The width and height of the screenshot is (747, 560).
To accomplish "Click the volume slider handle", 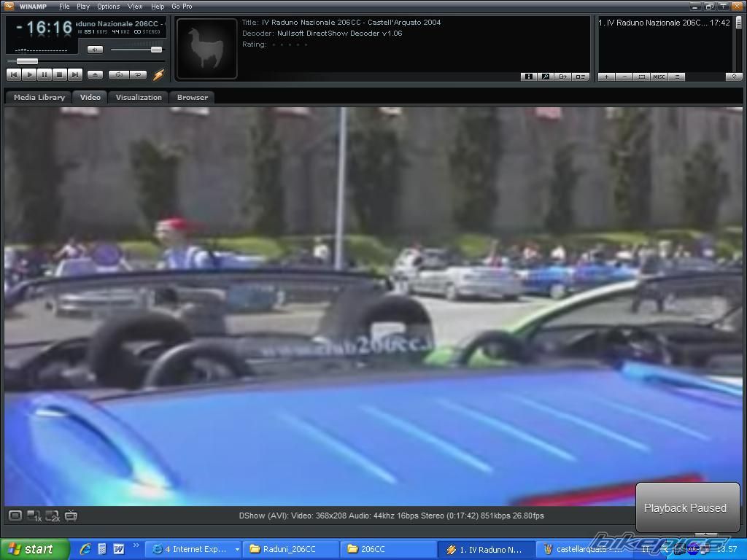I will tap(156, 50).
